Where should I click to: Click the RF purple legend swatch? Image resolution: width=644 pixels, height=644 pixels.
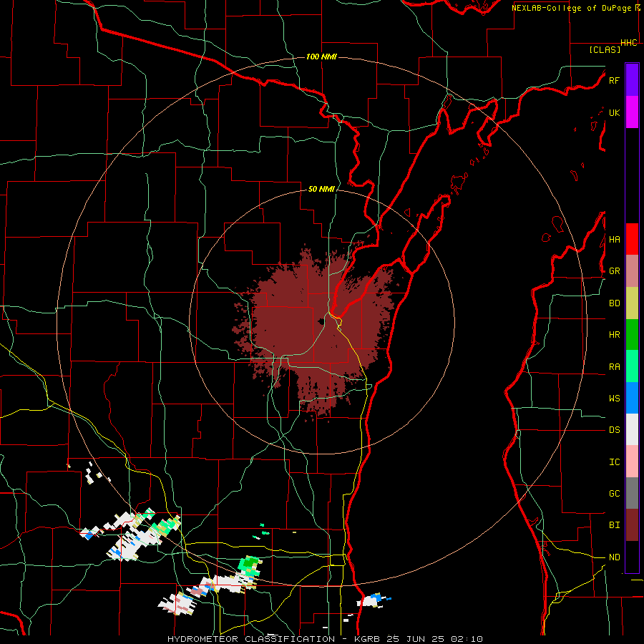coord(632,80)
